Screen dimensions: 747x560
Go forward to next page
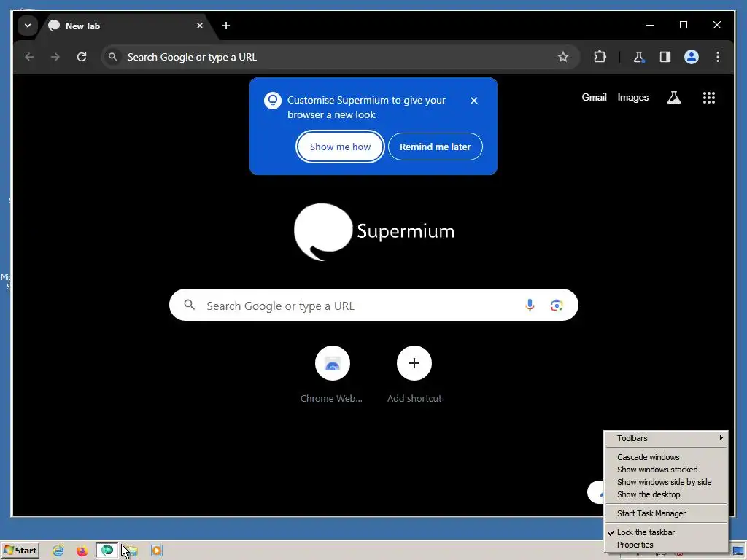point(55,57)
